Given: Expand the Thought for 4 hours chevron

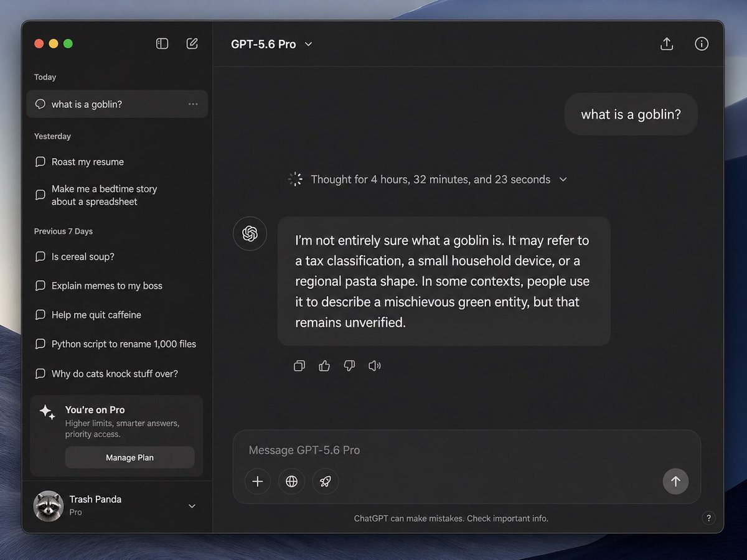Looking at the screenshot, I should coord(563,179).
